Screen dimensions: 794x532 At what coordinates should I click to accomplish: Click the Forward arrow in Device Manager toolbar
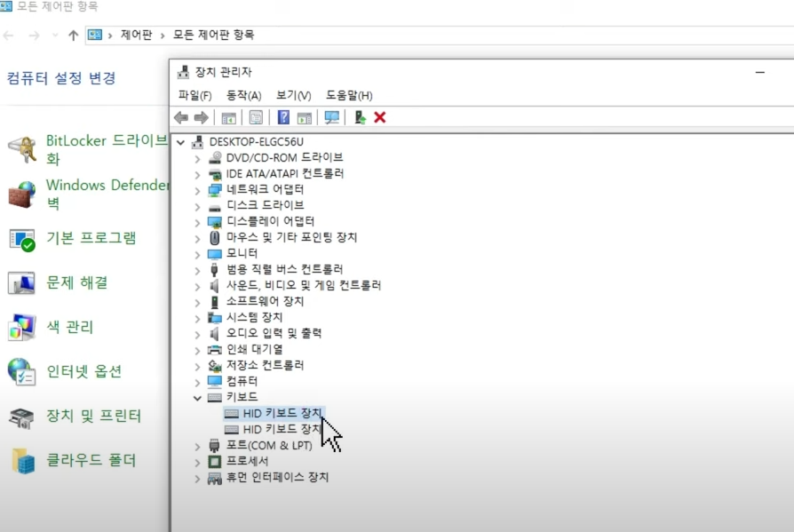[202, 116]
